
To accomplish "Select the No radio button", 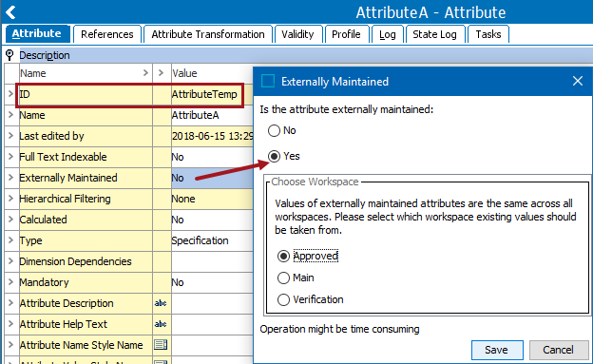I will point(275,130).
